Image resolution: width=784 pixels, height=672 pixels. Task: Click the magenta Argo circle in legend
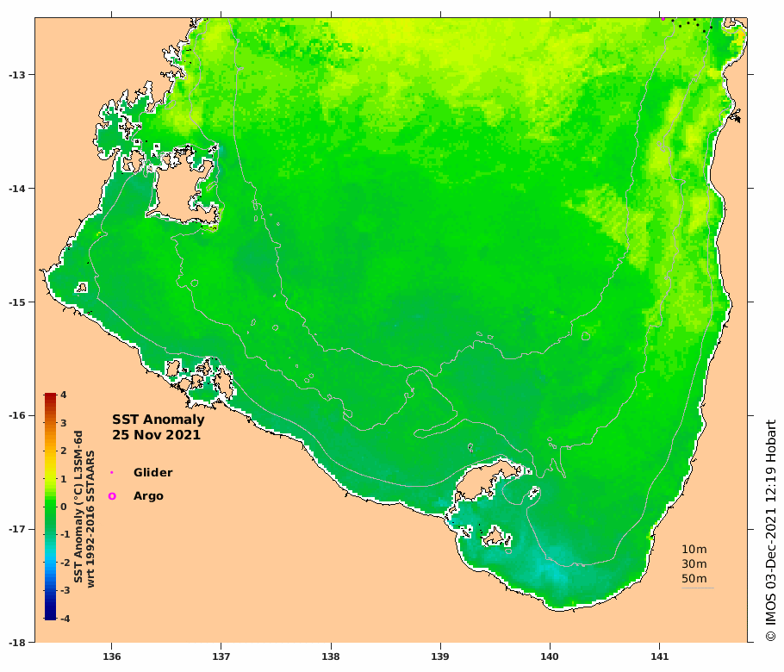coord(112,496)
